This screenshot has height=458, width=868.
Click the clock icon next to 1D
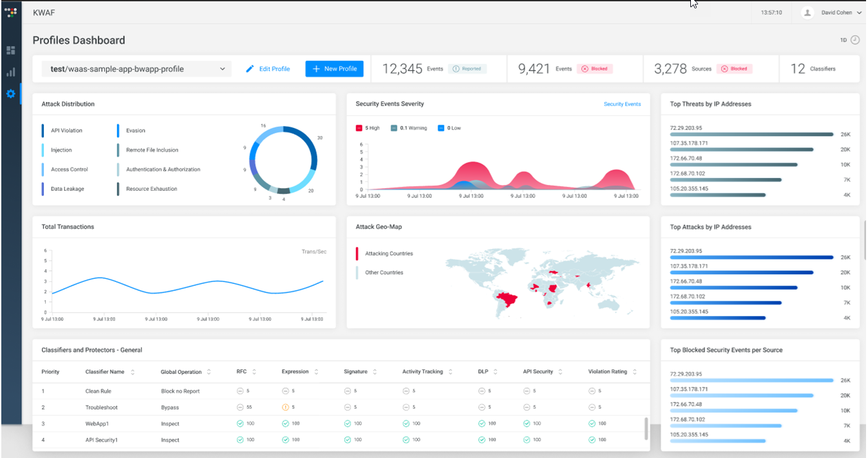854,40
